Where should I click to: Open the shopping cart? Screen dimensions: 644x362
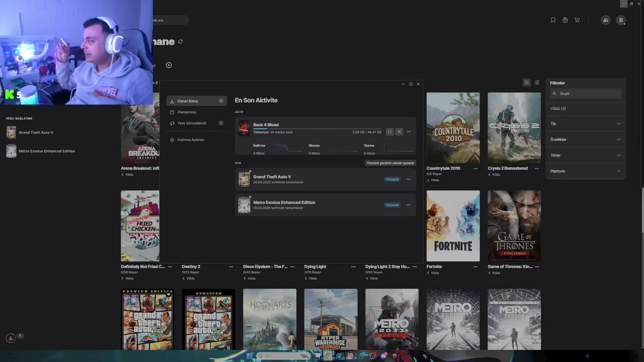(x=577, y=20)
